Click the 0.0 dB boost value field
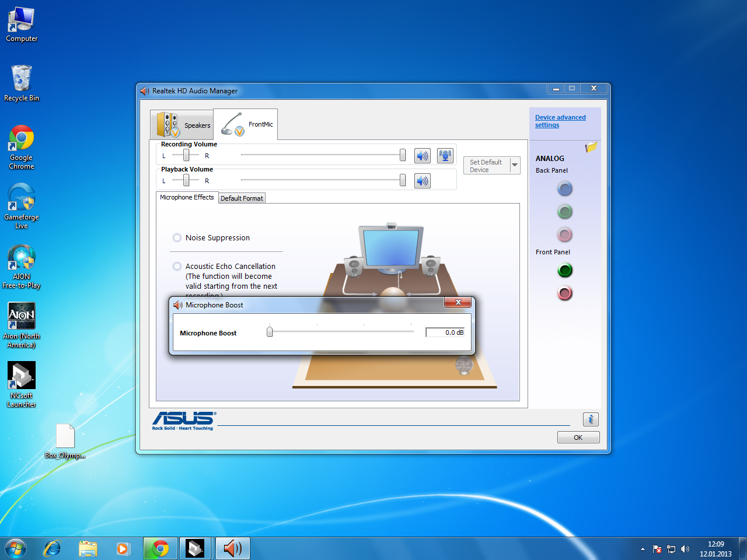The image size is (747, 560). [x=445, y=332]
